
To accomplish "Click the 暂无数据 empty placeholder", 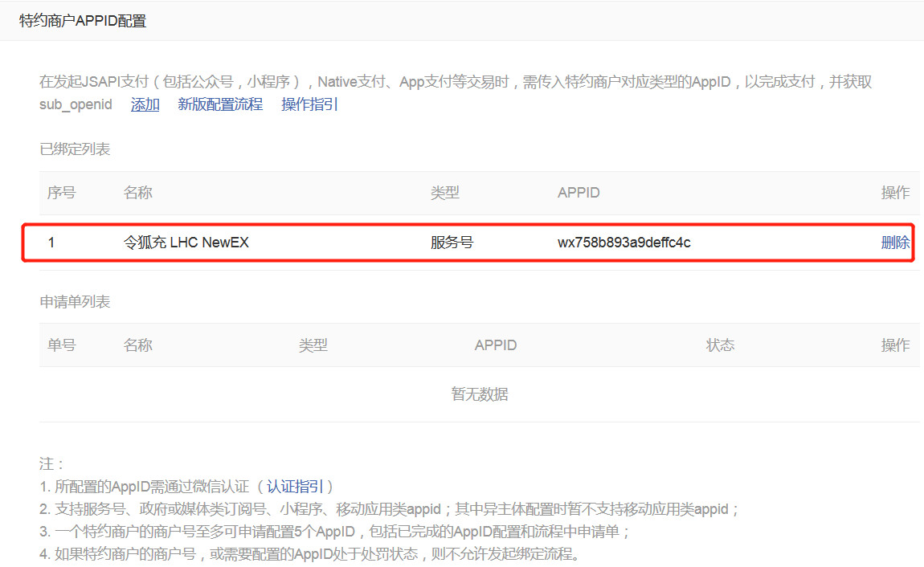I will point(479,394).
